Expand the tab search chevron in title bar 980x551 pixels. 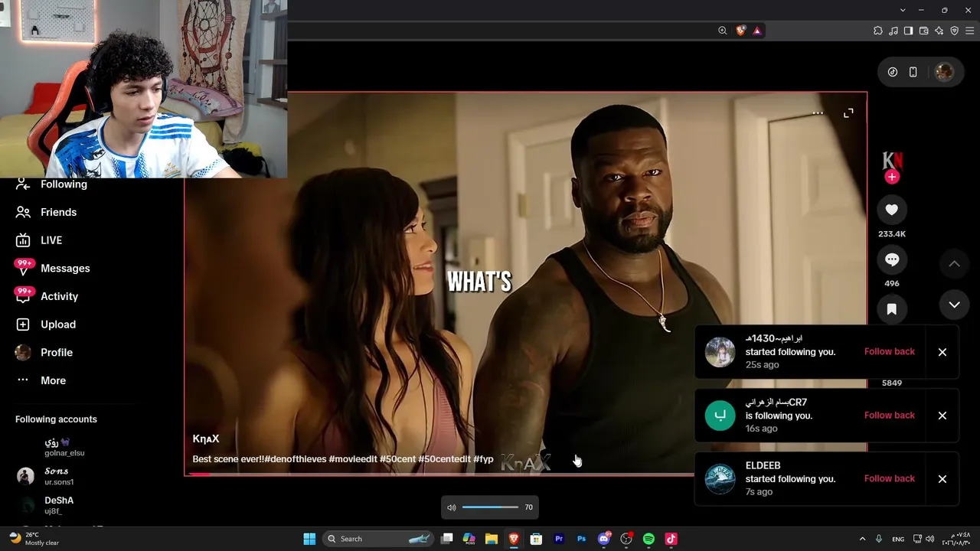pyautogui.click(x=903, y=10)
